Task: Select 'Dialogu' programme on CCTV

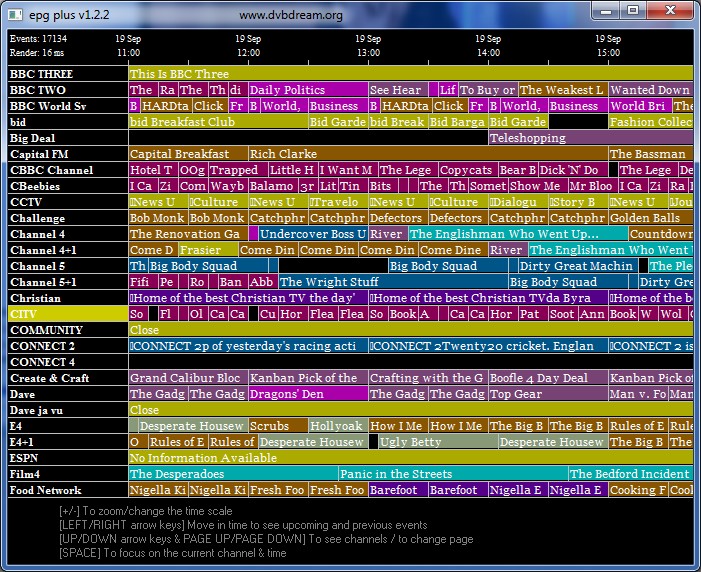Action: 518,202
